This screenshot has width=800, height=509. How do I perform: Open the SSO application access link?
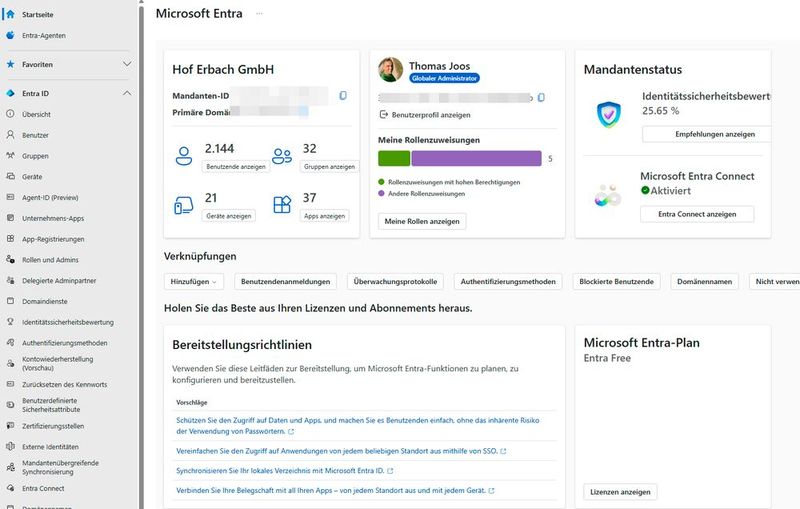pyautogui.click(x=341, y=451)
